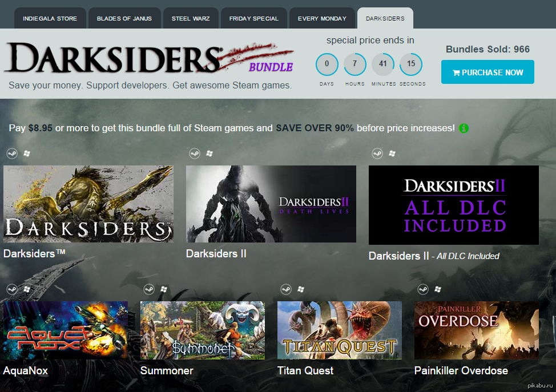Click the green info icon after price text
Screen dimensions: 556x392
pos(464,128)
